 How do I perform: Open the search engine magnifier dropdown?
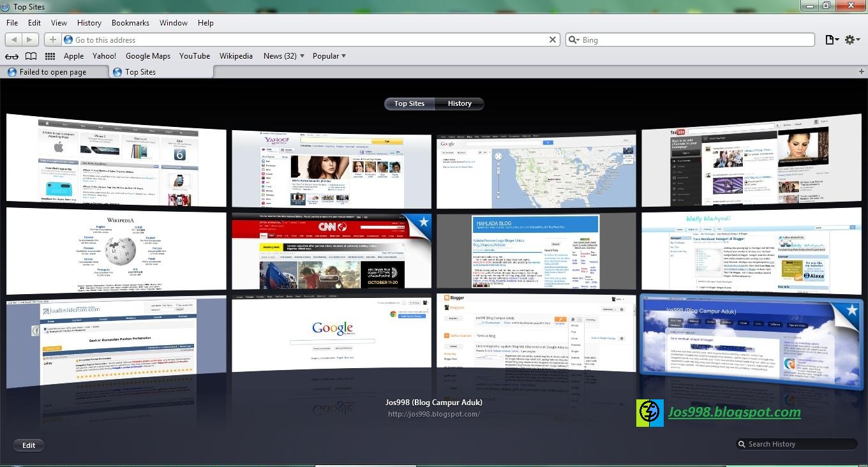[574, 40]
